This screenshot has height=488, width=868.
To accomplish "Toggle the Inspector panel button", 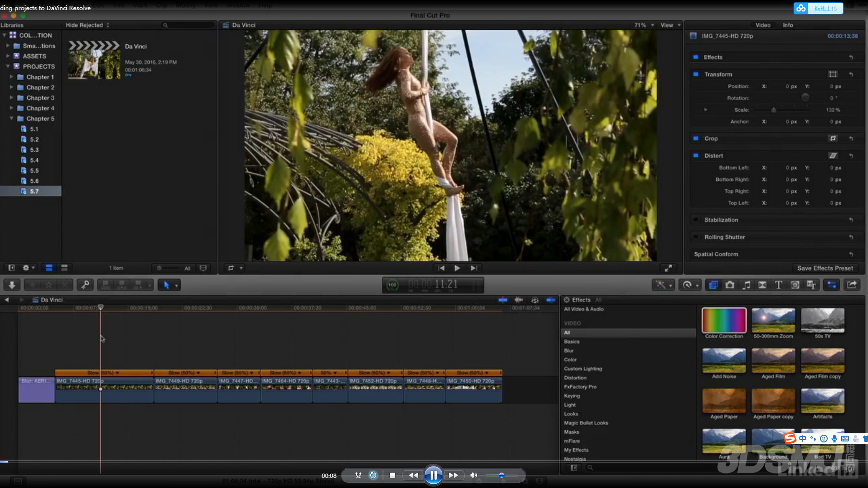I will pos(832,285).
